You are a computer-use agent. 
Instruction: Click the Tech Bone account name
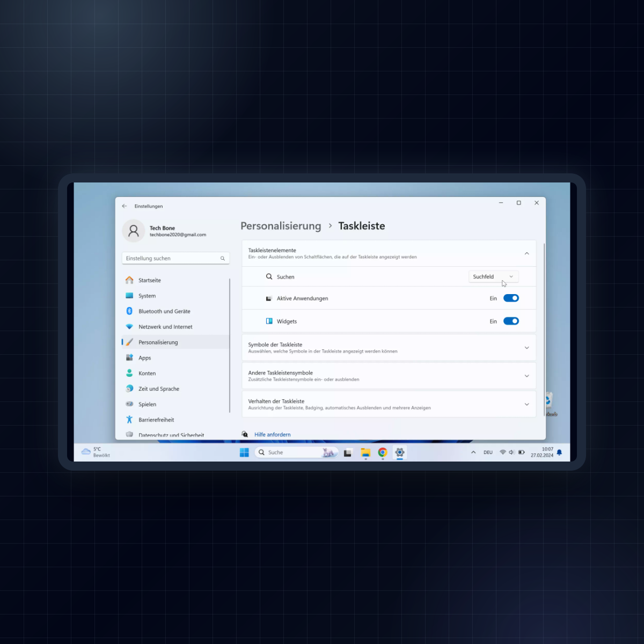[x=162, y=228]
